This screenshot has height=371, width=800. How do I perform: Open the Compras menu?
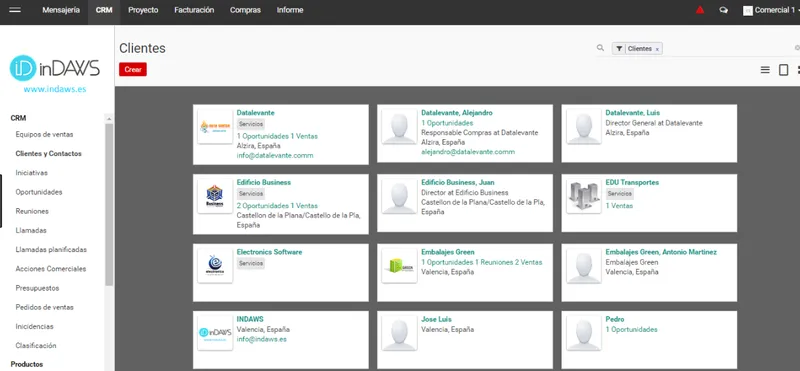245,10
